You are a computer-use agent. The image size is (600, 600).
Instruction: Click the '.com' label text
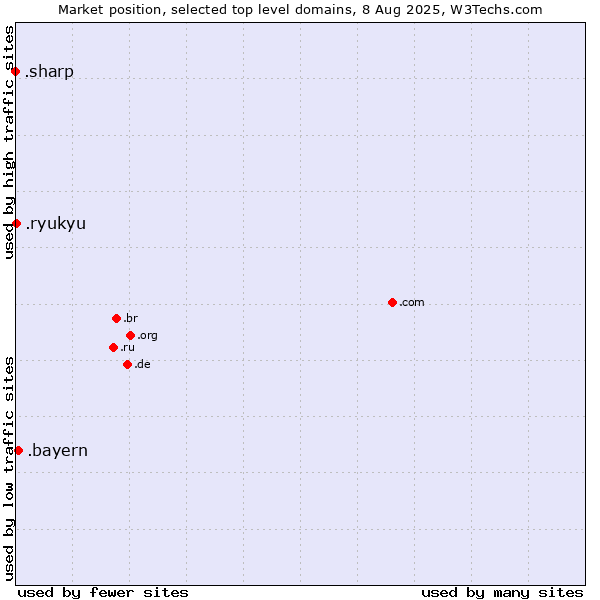point(412,303)
